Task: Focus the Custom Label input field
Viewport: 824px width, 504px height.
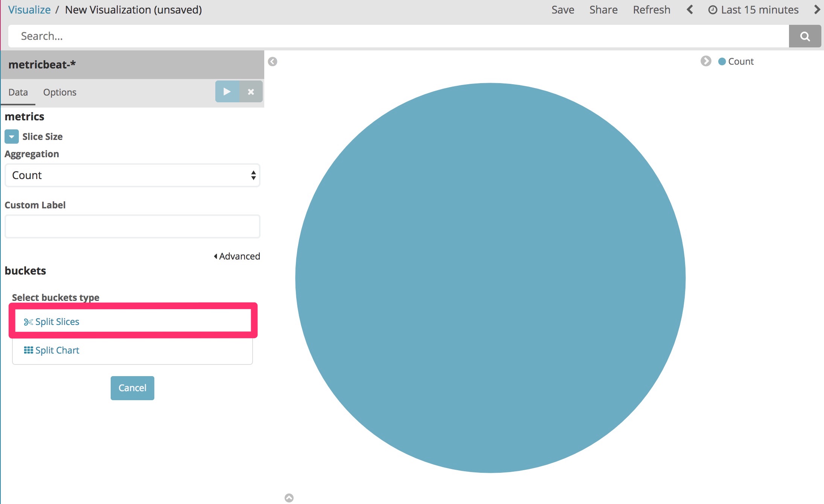Action: pos(133,226)
